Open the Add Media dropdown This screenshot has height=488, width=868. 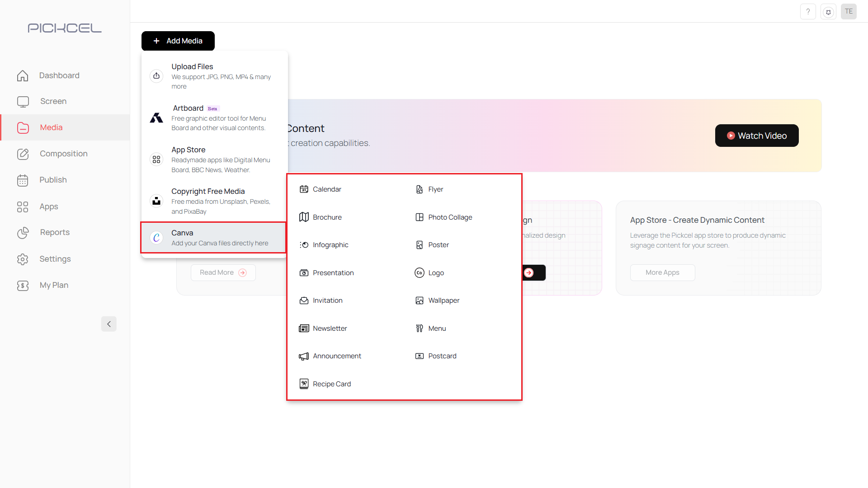point(178,41)
